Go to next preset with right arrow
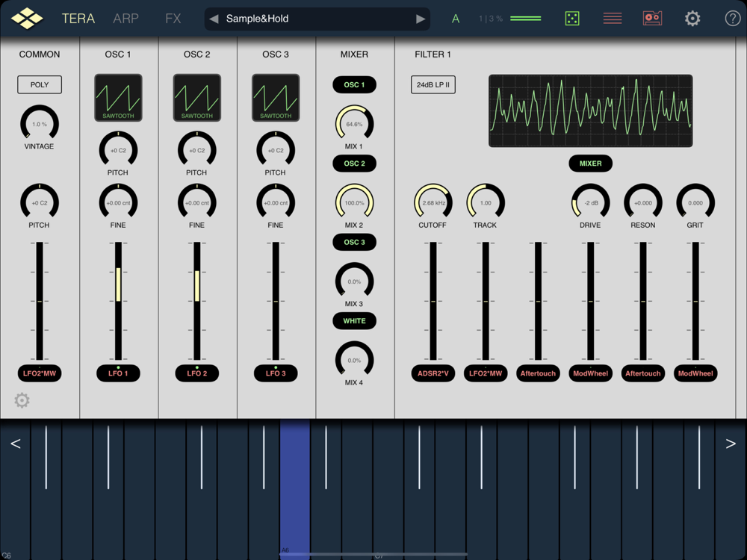 (x=421, y=19)
